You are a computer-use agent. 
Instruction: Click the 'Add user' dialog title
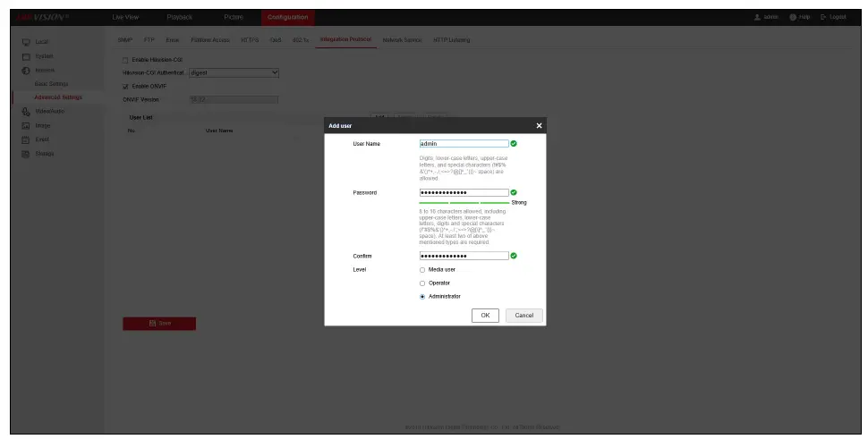pyautogui.click(x=340, y=126)
